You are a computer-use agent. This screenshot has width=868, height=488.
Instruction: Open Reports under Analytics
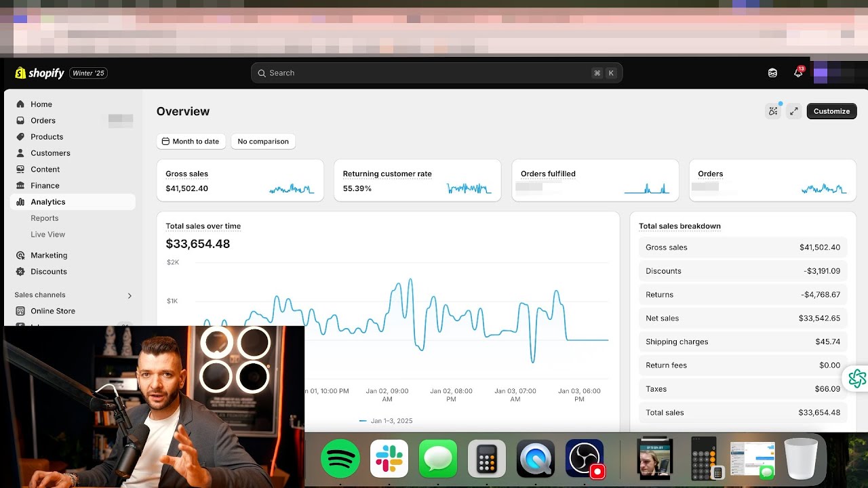45,218
